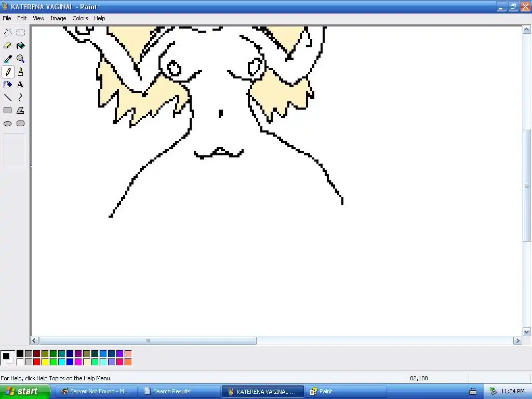
Task: Switch to Search Results taskbar window
Action: [179, 391]
